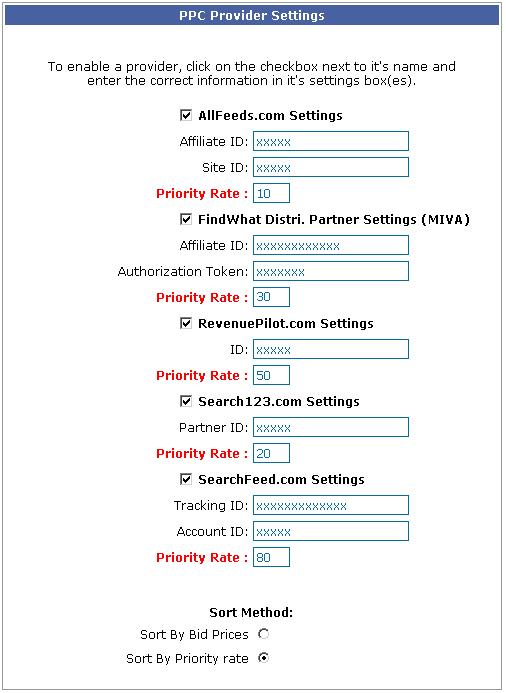Focus the RevenuePilot Priority Rate field showing 50
506x693 pixels.
[x=271, y=375]
